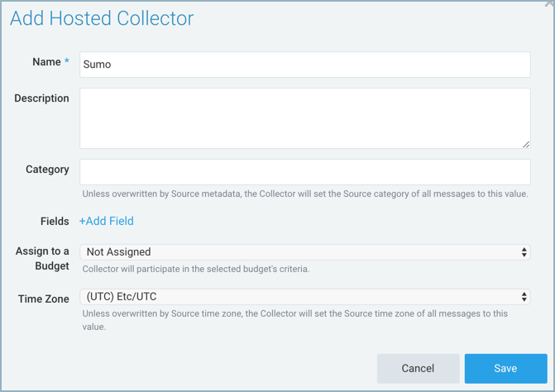Click the +Add Field link
The image size is (555, 392).
[x=107, y=221]
